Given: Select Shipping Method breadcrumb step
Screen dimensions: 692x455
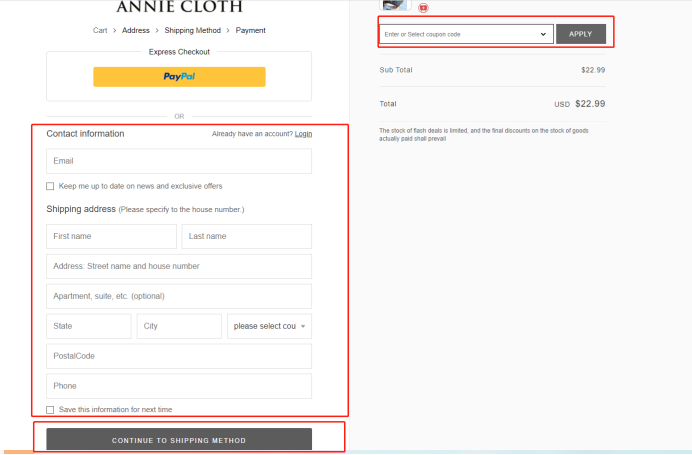Looking at the screenshot, I should [193, 30].
